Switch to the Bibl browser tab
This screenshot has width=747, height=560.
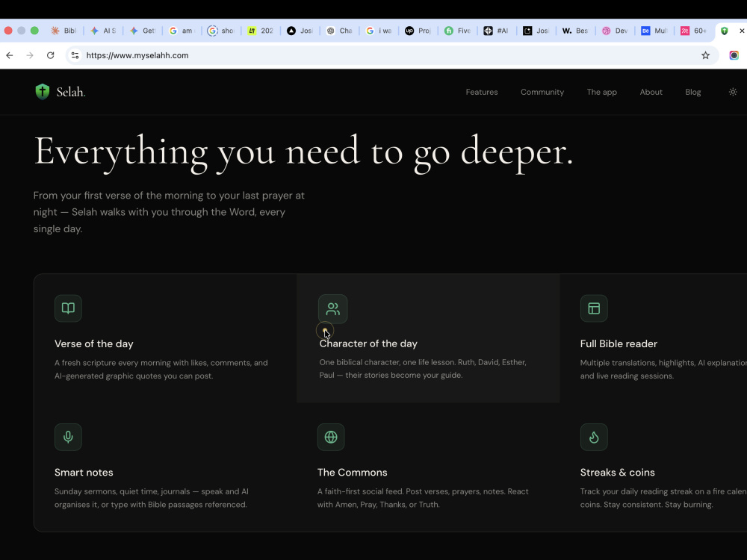pyautogui.click(x=63, y=31)
